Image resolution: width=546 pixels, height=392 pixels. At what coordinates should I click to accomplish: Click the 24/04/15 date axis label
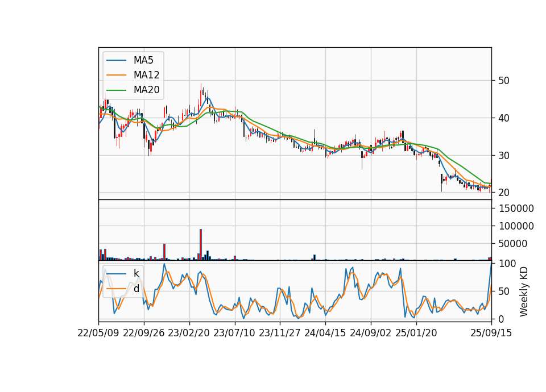325,333
